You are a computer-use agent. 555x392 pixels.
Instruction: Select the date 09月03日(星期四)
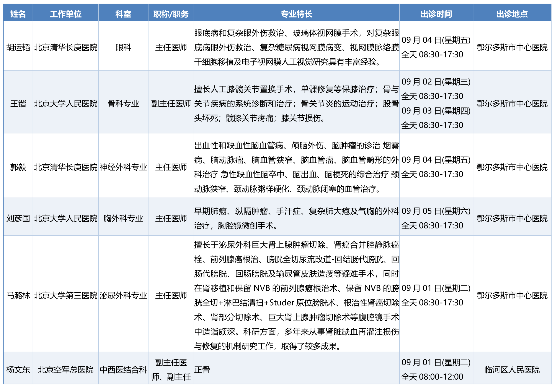(436, 111)
